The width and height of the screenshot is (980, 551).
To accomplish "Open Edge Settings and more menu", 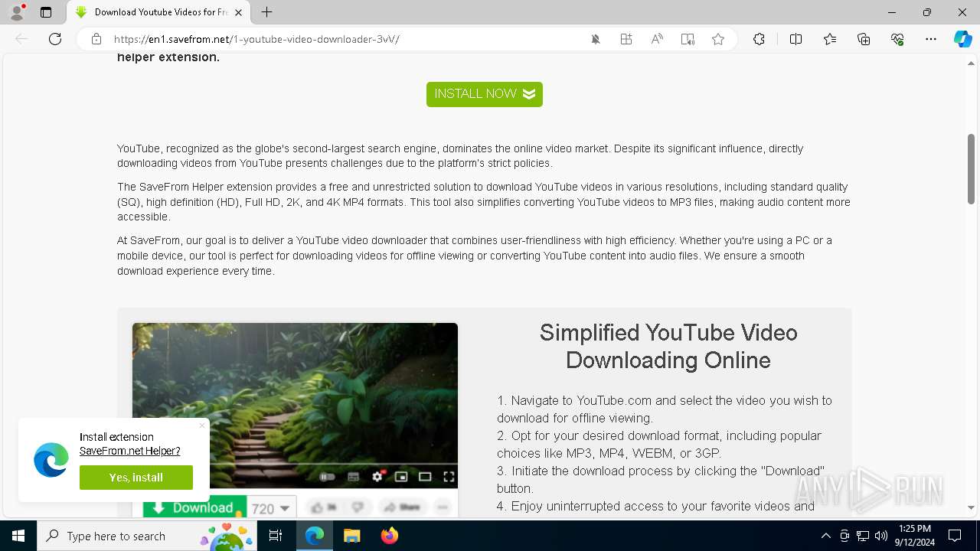I will 931,39.
